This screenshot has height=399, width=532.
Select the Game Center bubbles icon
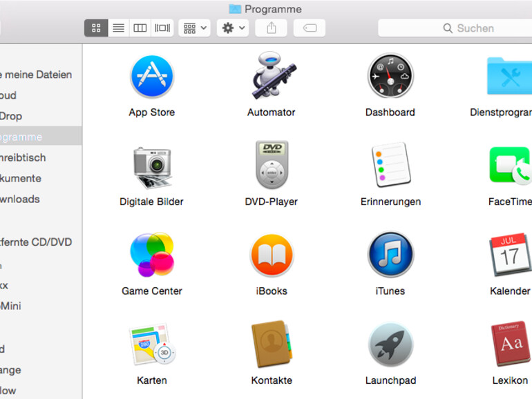[152, 254]
